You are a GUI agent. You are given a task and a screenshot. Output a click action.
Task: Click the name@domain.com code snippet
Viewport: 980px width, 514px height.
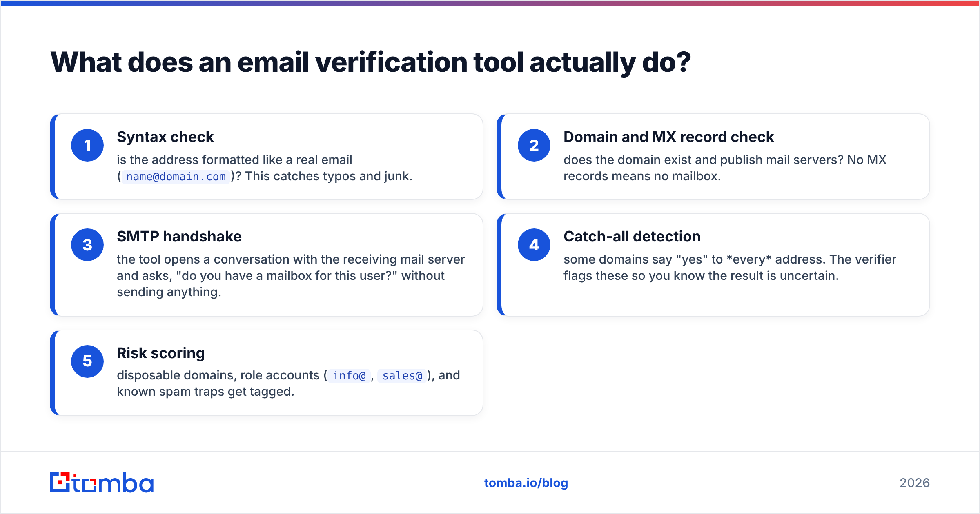tap(176, 177)
